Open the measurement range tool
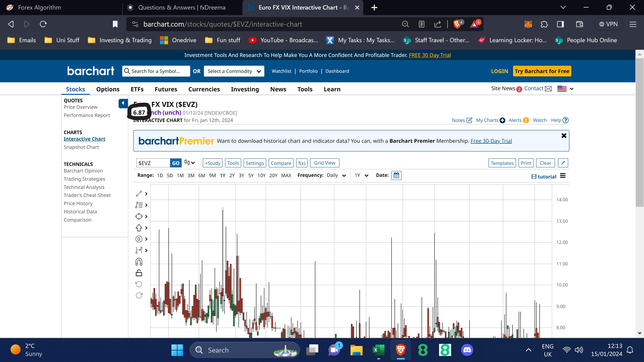This screenshot has width=644, height=362. point(139,250)
